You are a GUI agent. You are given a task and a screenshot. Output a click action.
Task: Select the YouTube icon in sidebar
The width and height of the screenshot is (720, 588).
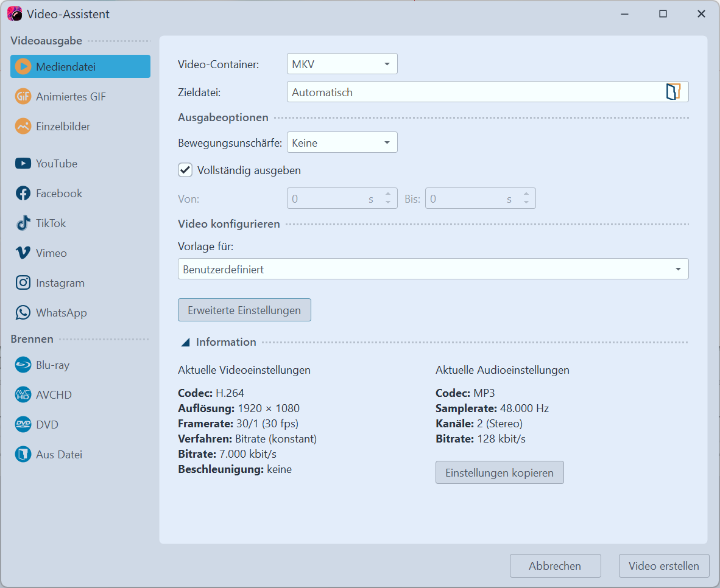tap(23, 163)
